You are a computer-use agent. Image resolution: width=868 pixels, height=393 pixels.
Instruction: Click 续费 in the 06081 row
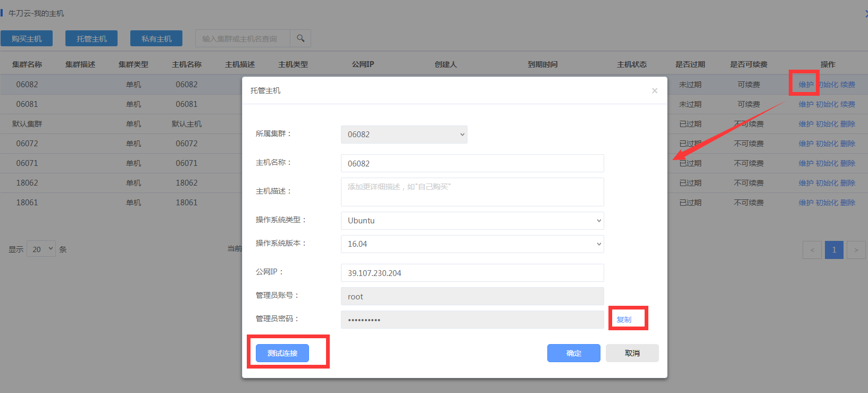tap(848, 104)
